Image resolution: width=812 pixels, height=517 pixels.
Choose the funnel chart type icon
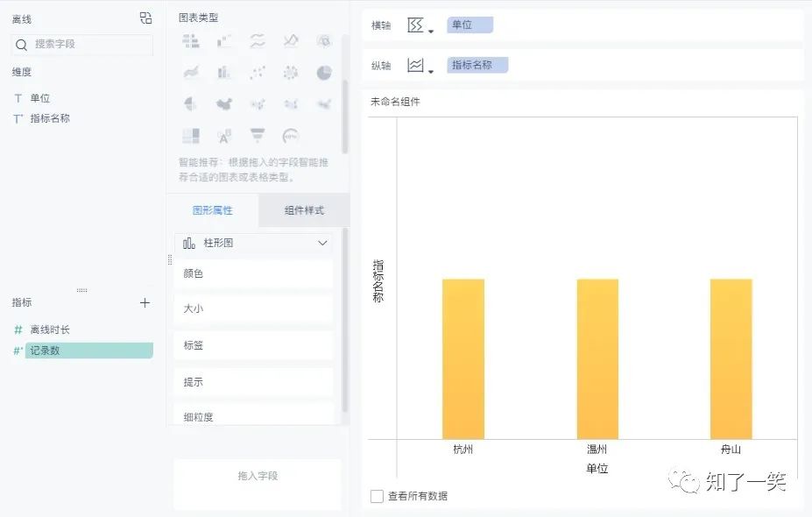pos(258,136)
